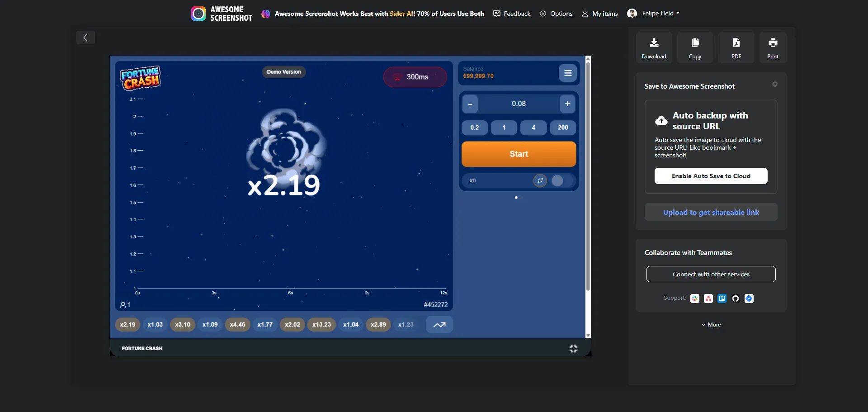This screenshot has height=412, width=868.
Task: Click the Slack support icon
Action: pos(695,298)
